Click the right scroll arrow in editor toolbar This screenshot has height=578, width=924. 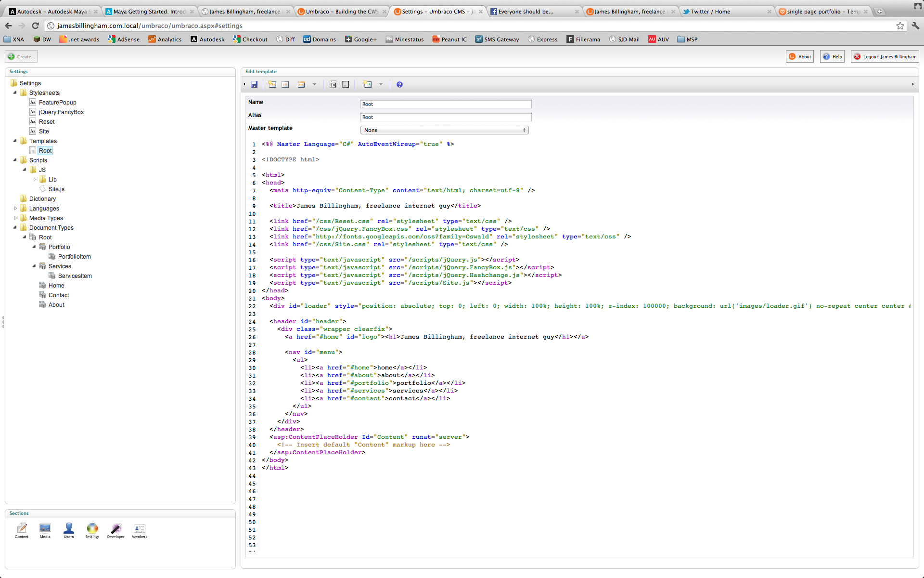tap(913, 84)
